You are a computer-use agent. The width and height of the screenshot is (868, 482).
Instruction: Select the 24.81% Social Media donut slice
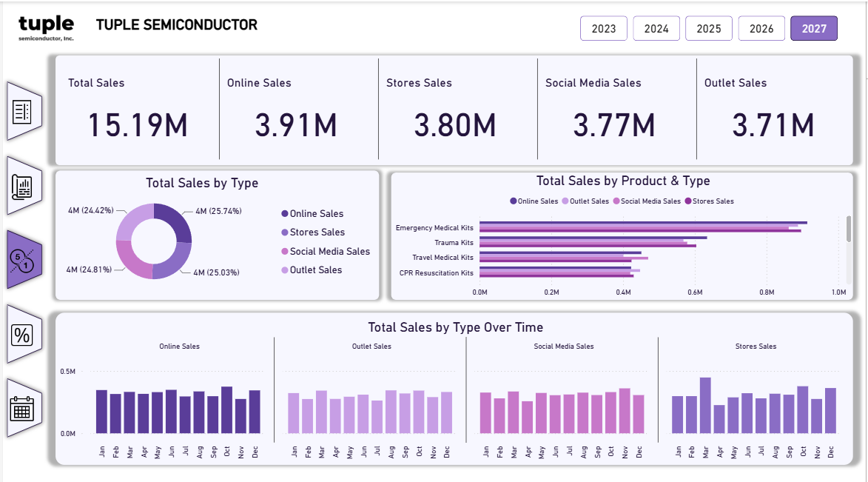point(132,262)
